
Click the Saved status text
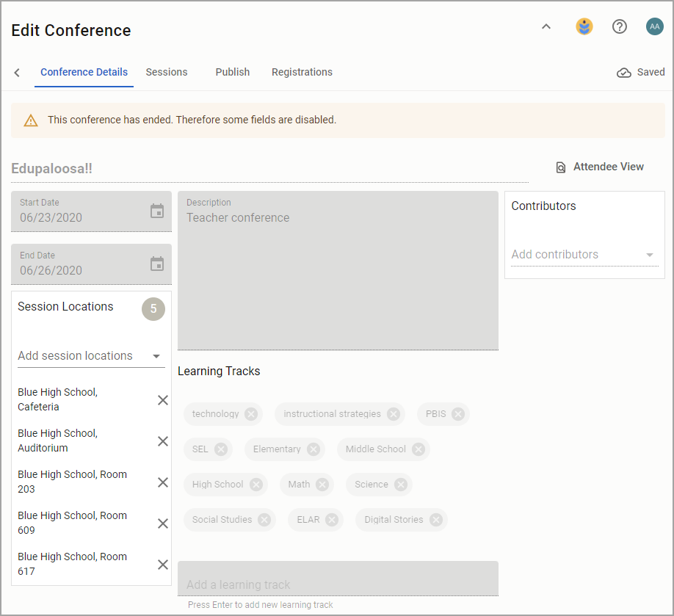(651, 72)
